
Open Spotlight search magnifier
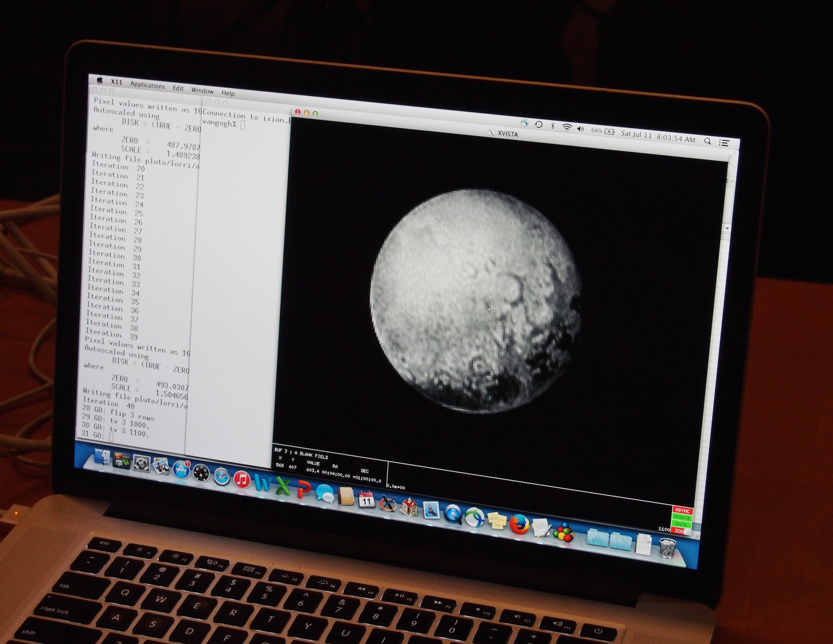[708, 141]
